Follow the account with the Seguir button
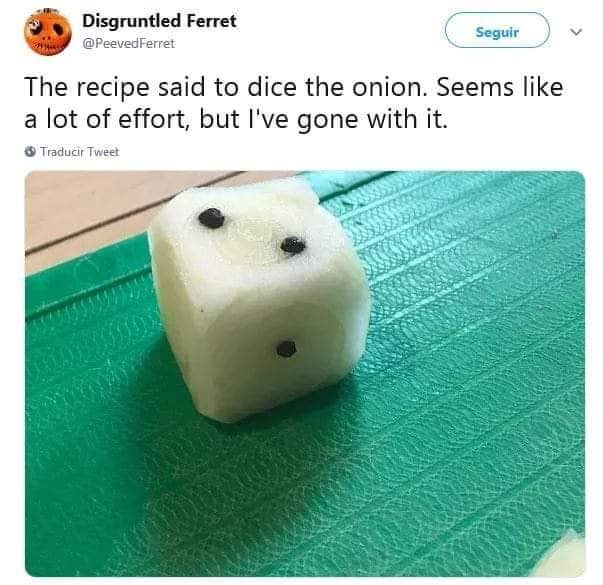The width and height of the screenshot is (603, 585). [497, 30]
